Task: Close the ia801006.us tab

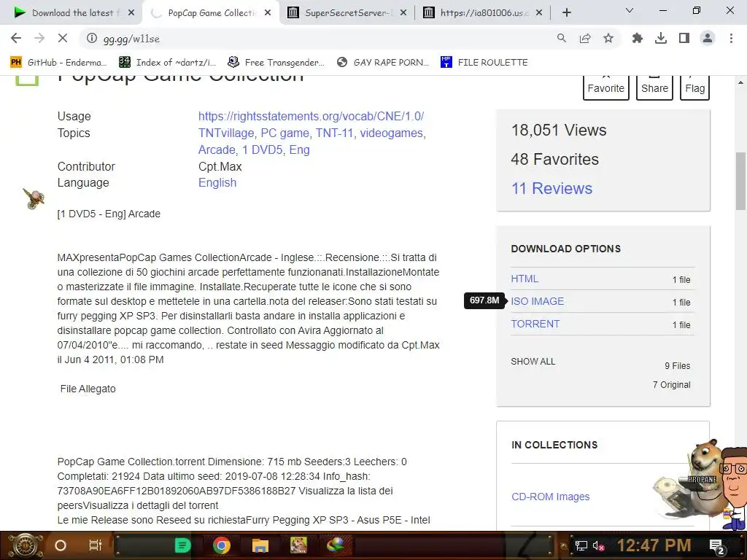Action: click(539, 13)
